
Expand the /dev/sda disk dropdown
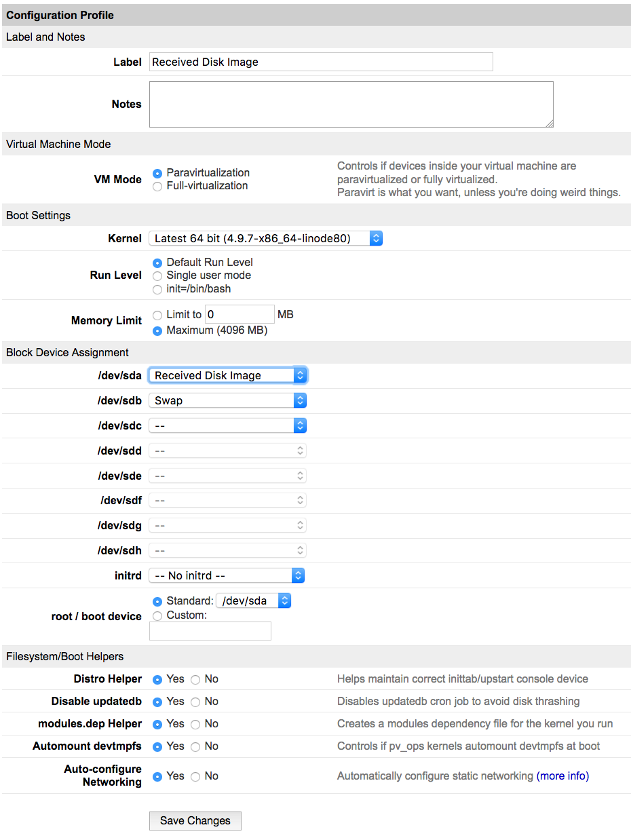click(227, 375)
